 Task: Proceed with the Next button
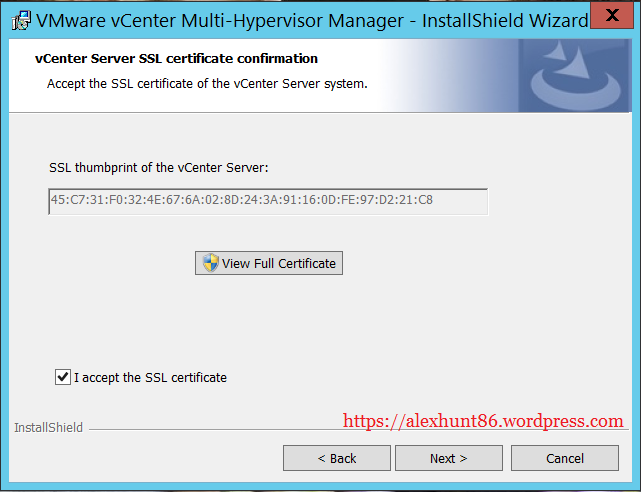(x=449, y=458)
